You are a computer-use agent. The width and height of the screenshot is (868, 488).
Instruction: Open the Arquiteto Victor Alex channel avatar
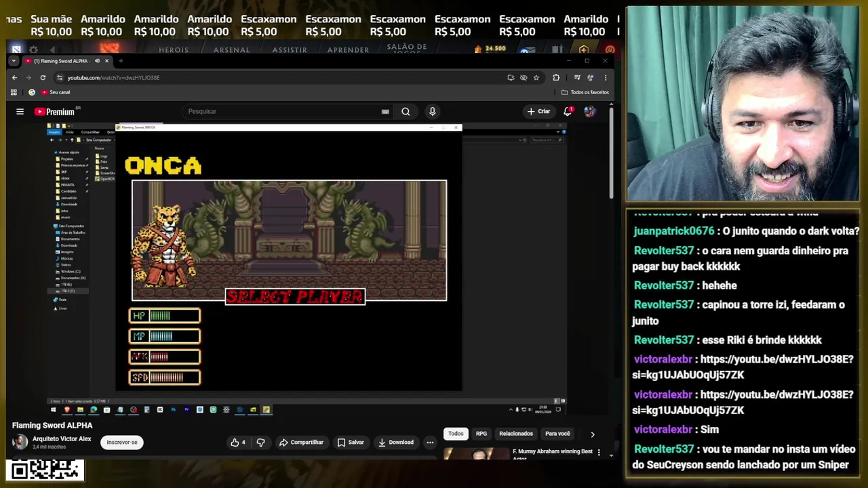tap(20, 442)
